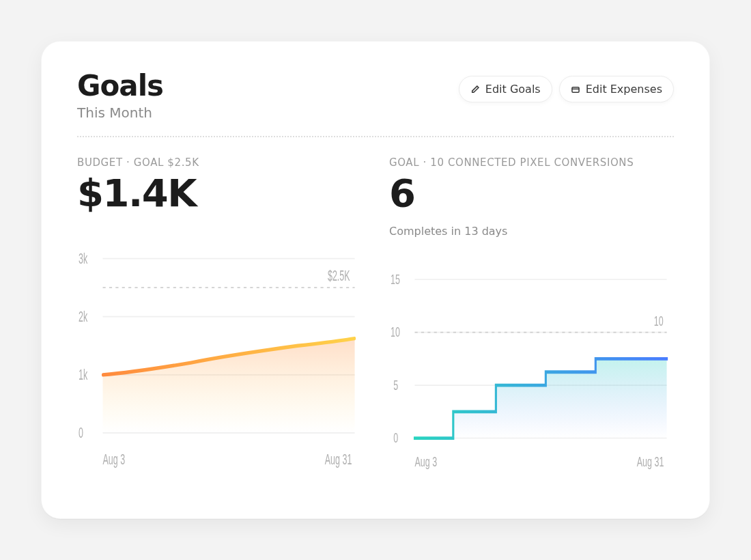Click the 5 axis label on conversions chart
Image resolution: width=751 pixels, height=560 pixels.
pyautogui.click(x=395, y=386)
